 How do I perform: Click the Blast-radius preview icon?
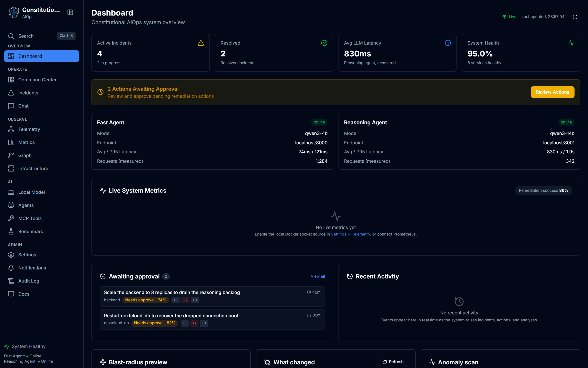click(103, 362)
